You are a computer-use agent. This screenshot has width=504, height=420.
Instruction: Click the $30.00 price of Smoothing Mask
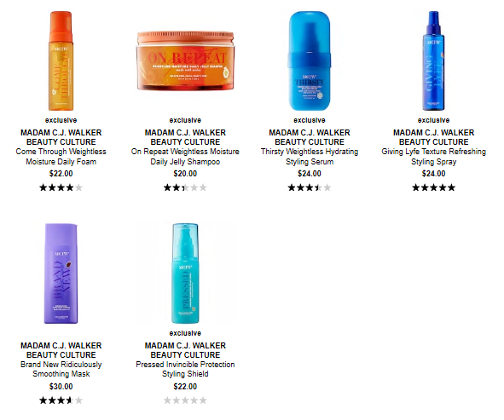click(x=61, y=386)
